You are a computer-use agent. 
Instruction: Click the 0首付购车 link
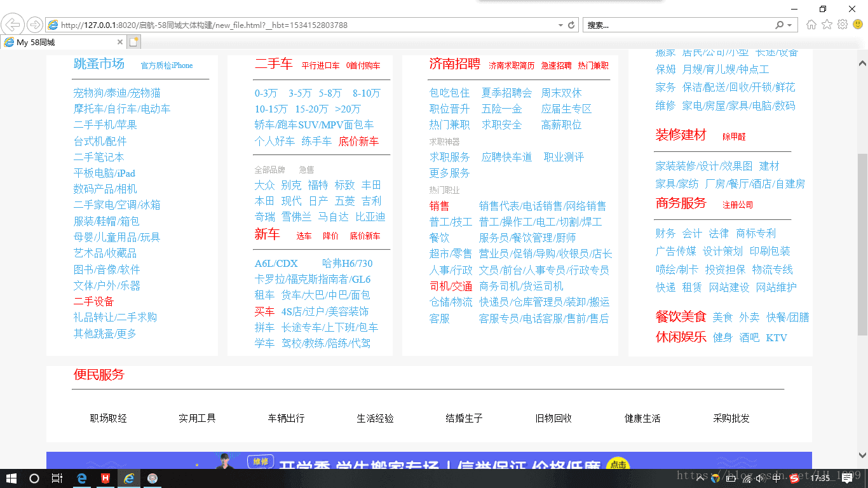tap(363, 65)
